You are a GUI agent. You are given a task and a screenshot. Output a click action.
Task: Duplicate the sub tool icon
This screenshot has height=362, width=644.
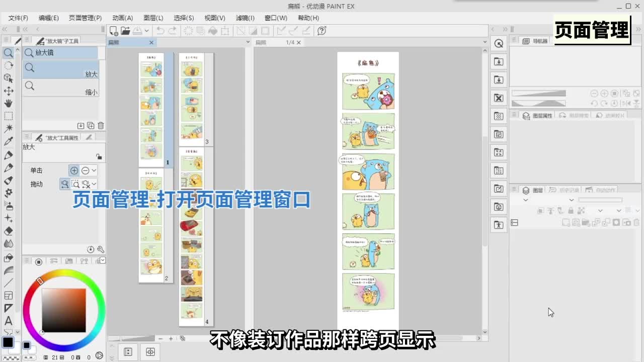[x=91, y=126]
